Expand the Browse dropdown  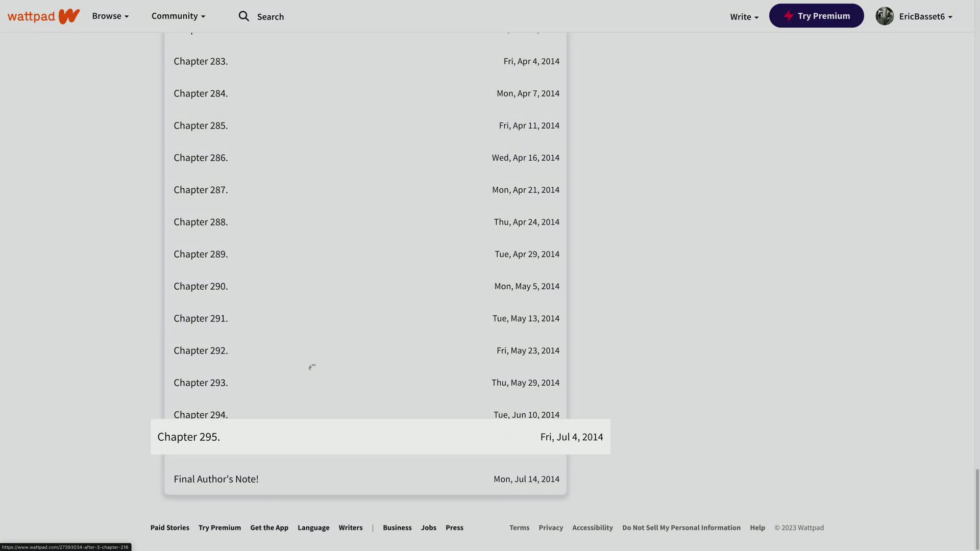click(x=110, y=16)
